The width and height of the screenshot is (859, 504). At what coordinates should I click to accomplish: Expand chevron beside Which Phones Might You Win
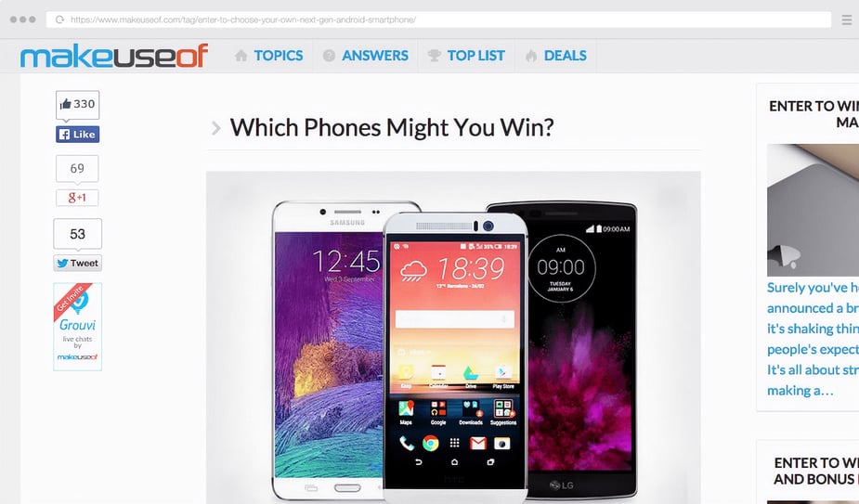[215, 128]
